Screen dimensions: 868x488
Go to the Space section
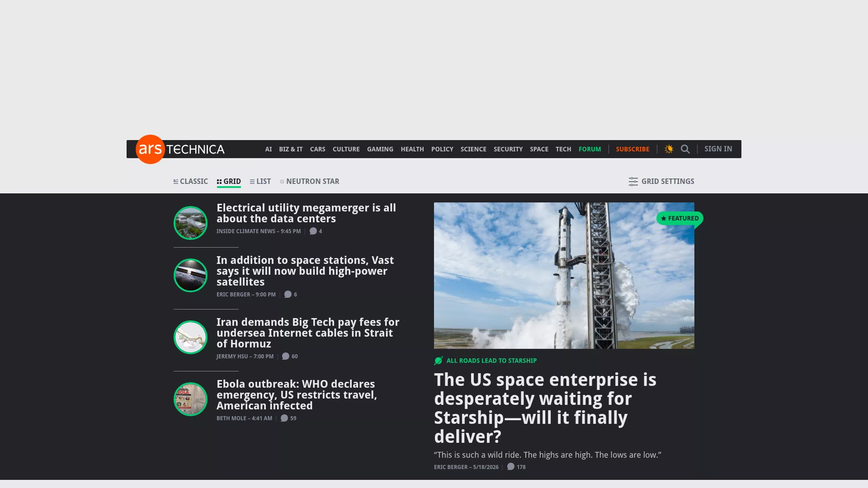[539, 149]
